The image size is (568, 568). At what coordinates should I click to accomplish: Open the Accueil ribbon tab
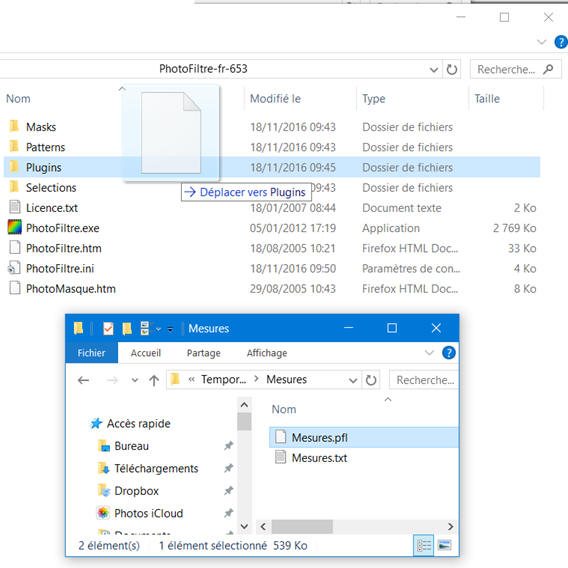(146, 352)
